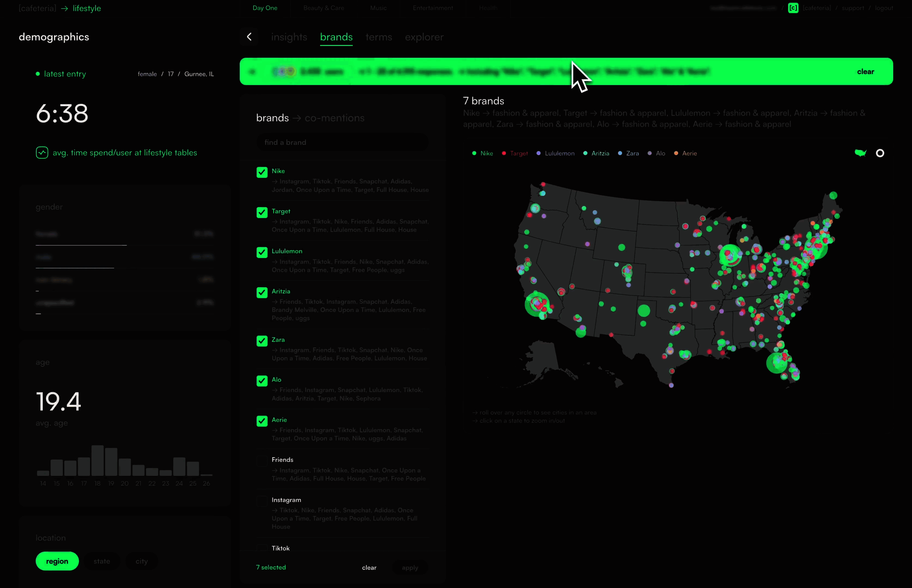Click the find a brand field
The image size is (912, 588).
(342, 143)
